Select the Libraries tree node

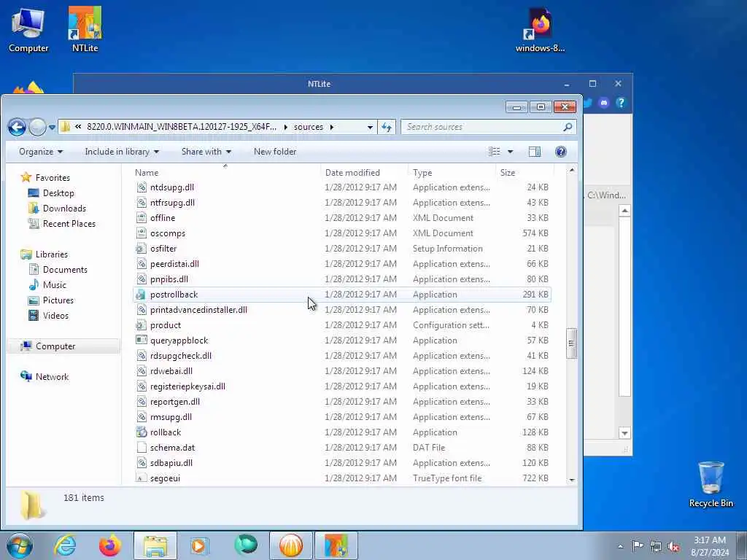pos(52,254)
